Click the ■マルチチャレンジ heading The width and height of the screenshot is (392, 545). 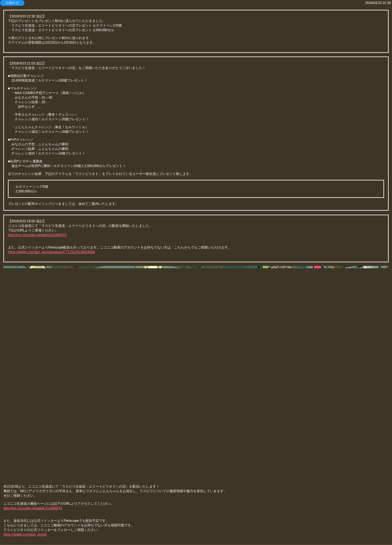tap(22, 88)
